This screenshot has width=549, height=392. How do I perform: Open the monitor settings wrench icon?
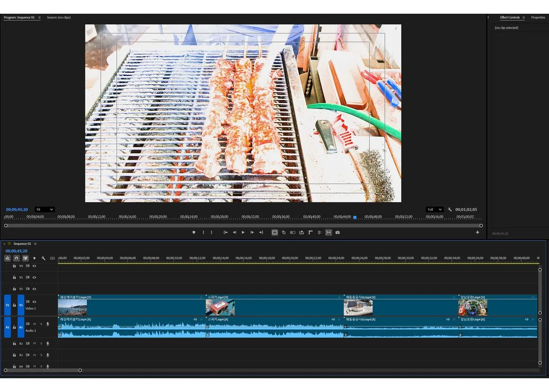tap(450, 209)
